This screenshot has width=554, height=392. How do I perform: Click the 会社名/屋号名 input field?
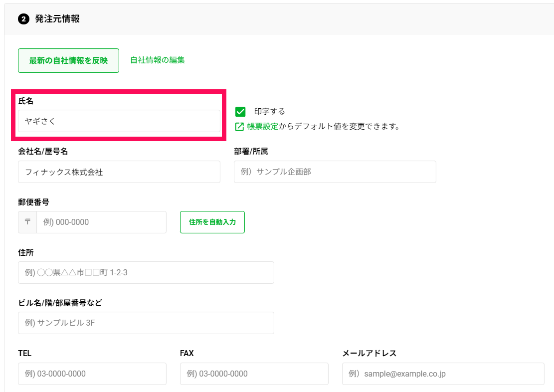click(x=119, y=172)
